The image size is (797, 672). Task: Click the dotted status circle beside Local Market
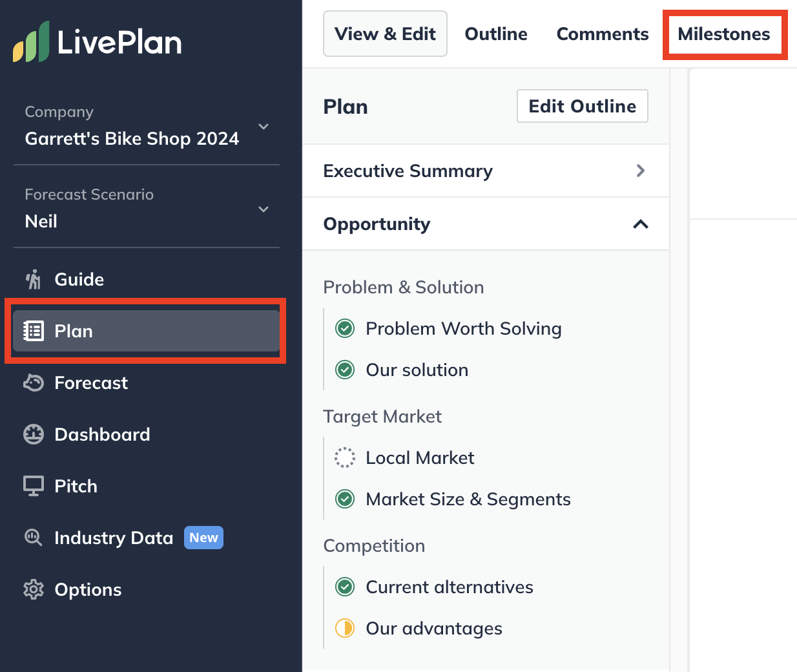[345, 457]
